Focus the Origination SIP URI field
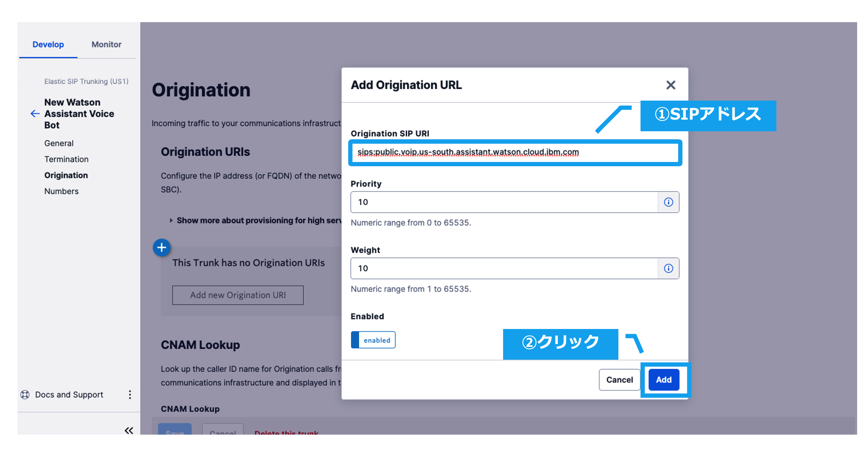 coord(514,152)
